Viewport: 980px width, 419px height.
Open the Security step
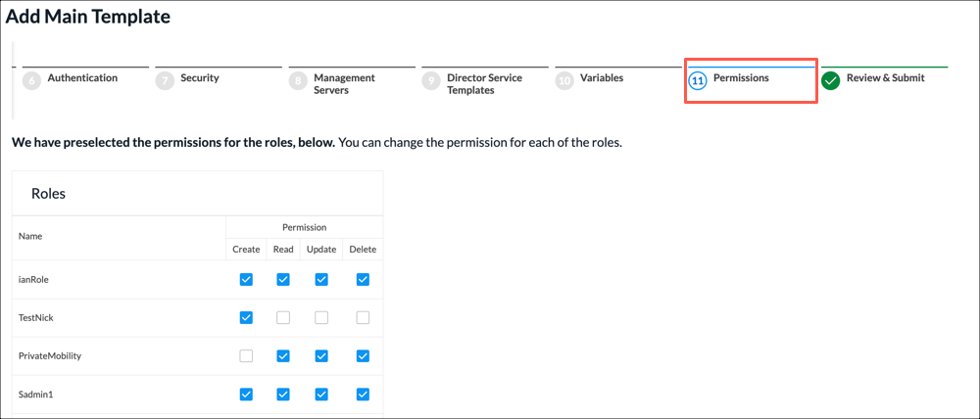[199, 78]
